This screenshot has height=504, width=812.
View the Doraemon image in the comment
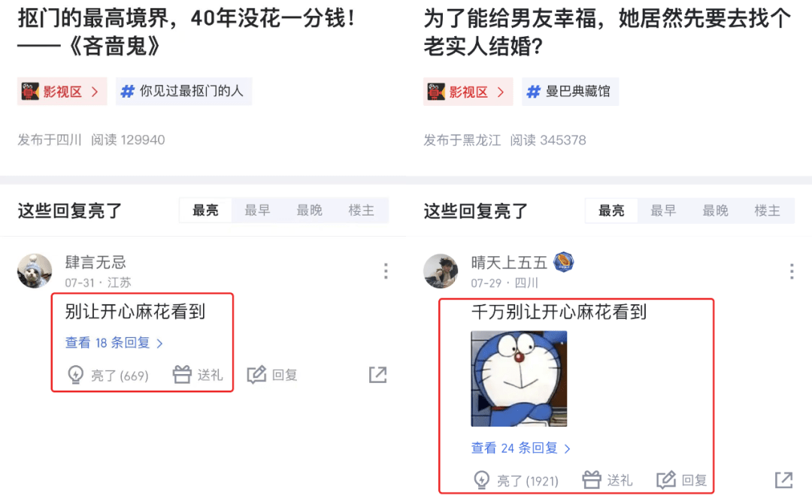(x=519, y=379)
